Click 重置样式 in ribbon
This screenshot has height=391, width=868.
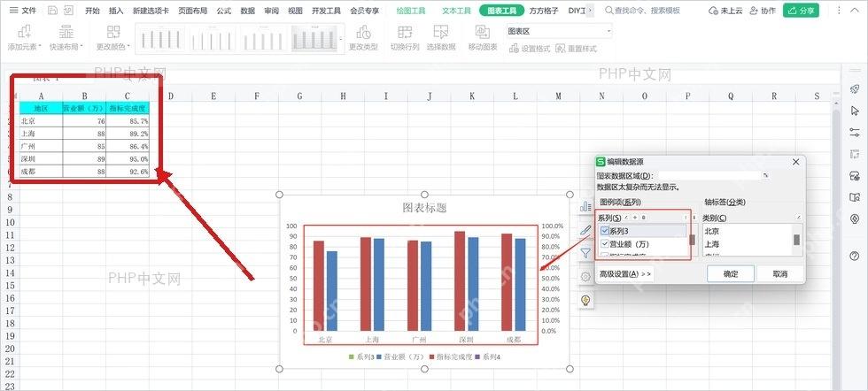point(577,49)
